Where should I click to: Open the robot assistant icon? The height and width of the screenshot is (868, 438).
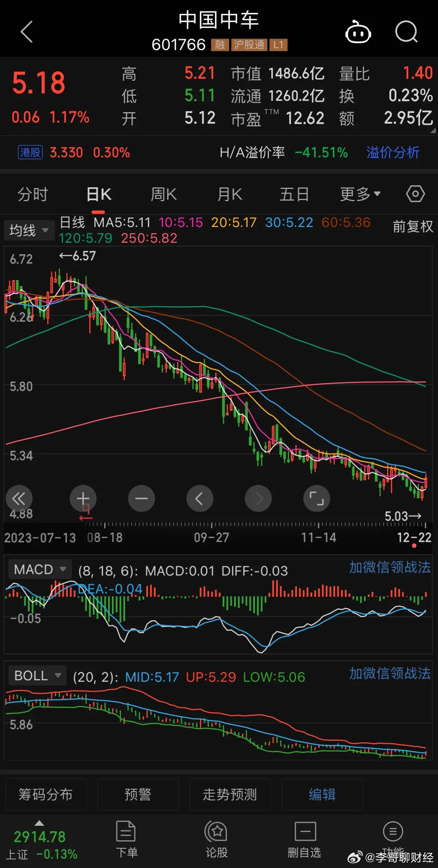point(358,32)
